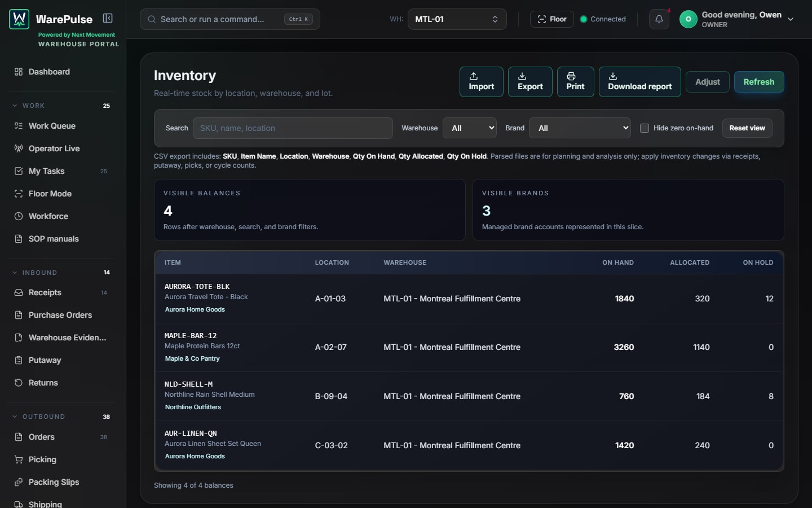Click the Search or run a command bar
Screen dimensions: 812x508
[x=230, y=19]
